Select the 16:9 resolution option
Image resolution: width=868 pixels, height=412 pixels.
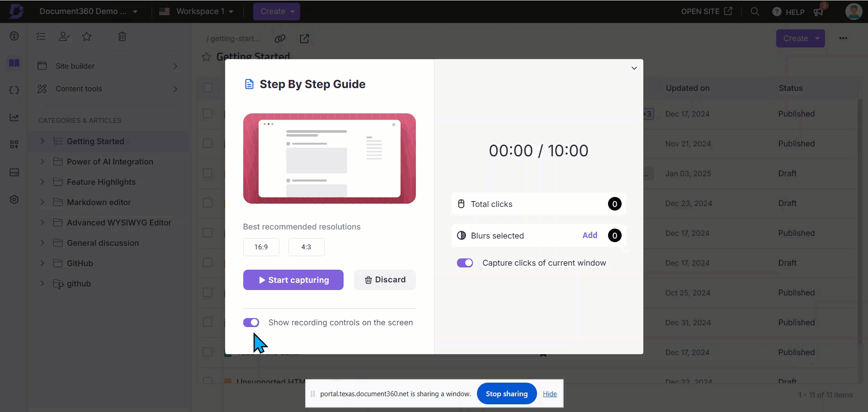[x=261, y=247]
